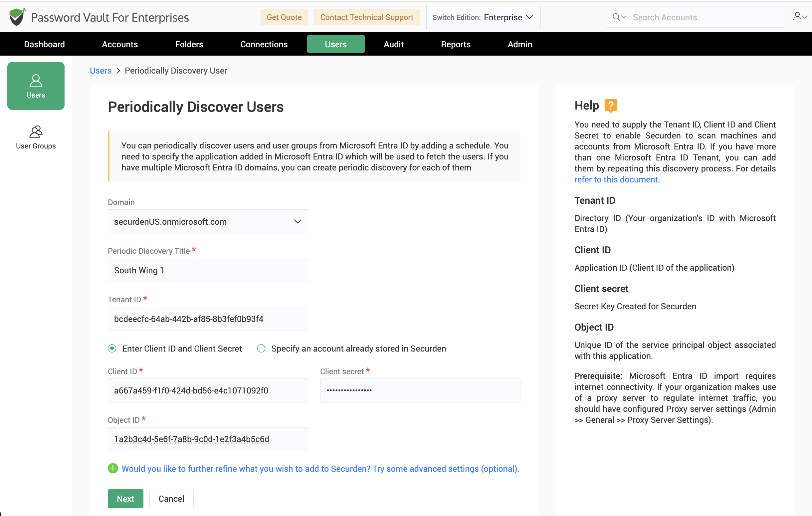Click the Help question mark icon
Screen dimensions: 812x516
point(610,106)
